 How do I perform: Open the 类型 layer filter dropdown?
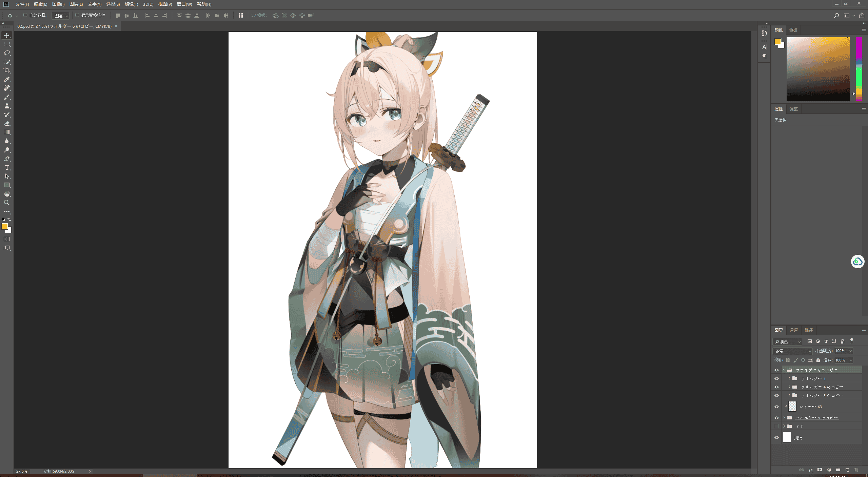pyautogui.click(x=787, y=341)
